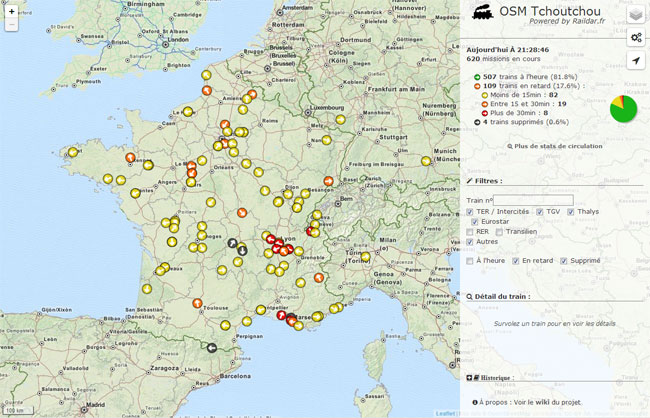The height and width of the screenshot is (418, 650).
Task: Select the yellow train marker in Brittany
Action: point(72,153)
